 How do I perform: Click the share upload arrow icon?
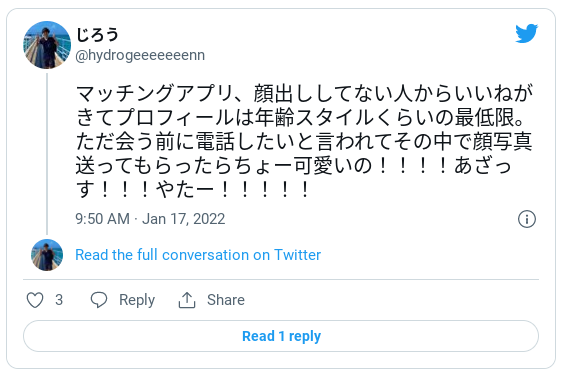pos(187,300)
